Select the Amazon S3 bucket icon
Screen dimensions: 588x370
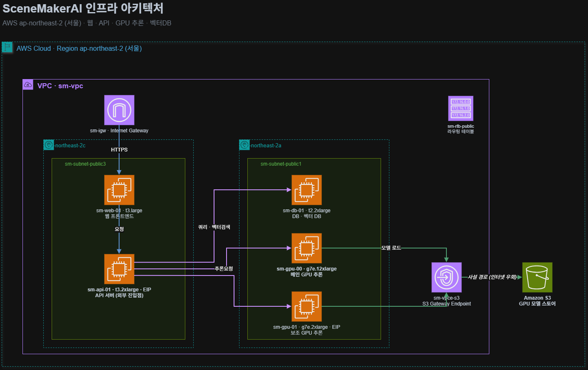pos(537,277)
